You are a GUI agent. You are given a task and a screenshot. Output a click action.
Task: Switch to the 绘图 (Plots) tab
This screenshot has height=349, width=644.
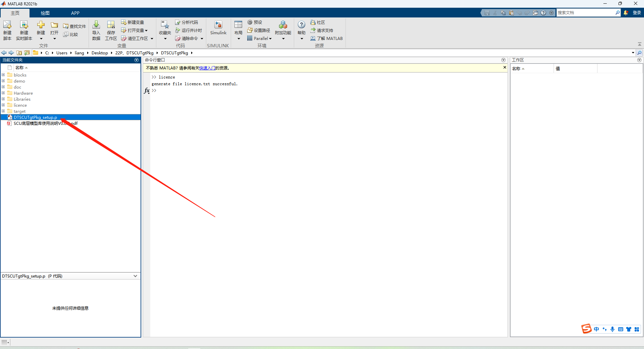pyautogui.click(x=45, y=13)
